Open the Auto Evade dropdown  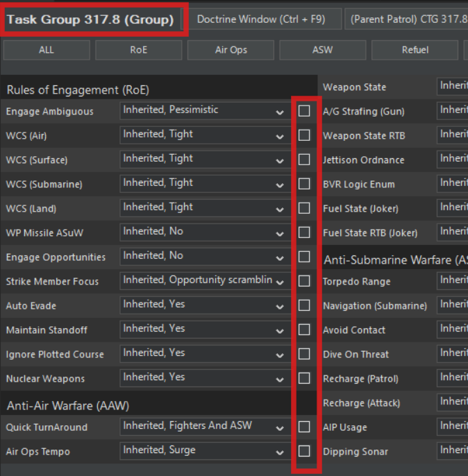click(205, 305)
